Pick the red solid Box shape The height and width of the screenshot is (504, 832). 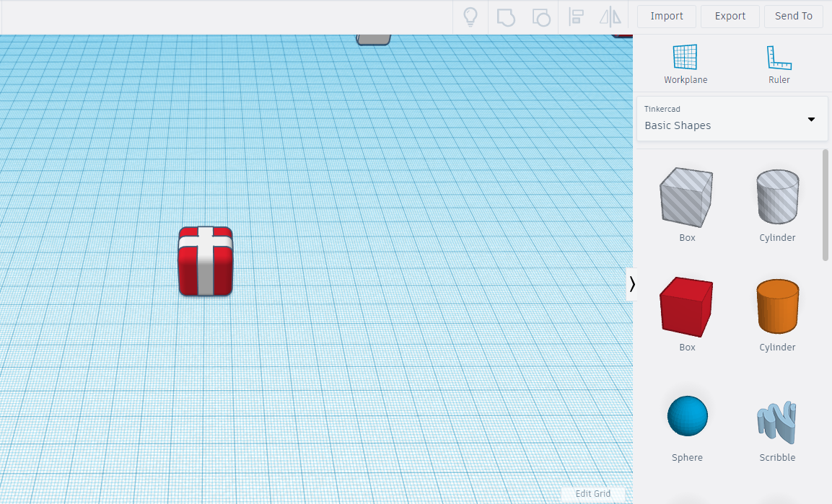(687, 306)
